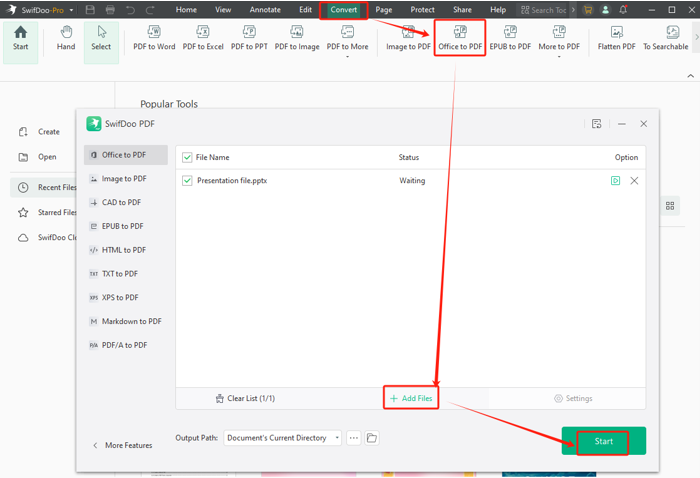Open the shopping cart icon
The width and height of the screenshot is (700, 478).
[588, 9]
